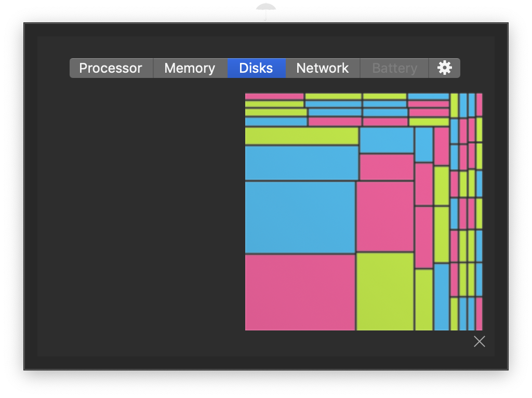Switch to the Processor tab
Viewport: 532px width, 398px height.
[111, 68]
